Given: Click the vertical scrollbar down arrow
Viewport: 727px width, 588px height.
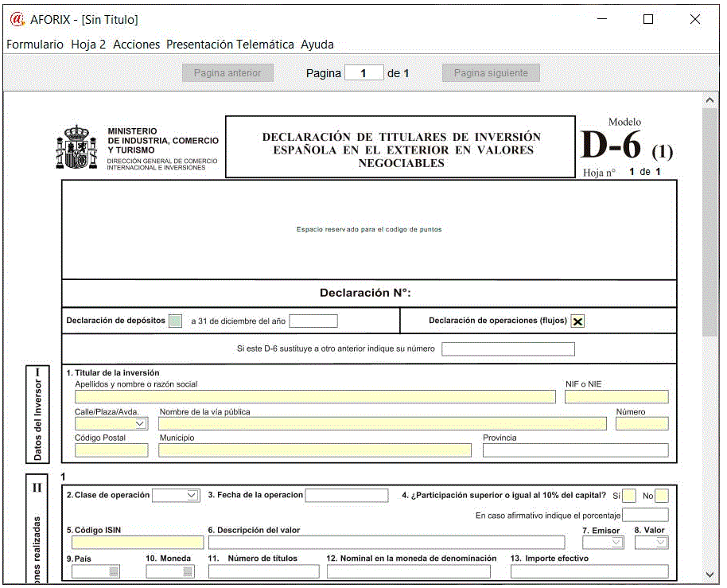Looking at the screenshot, I should (x=710, y=574).
